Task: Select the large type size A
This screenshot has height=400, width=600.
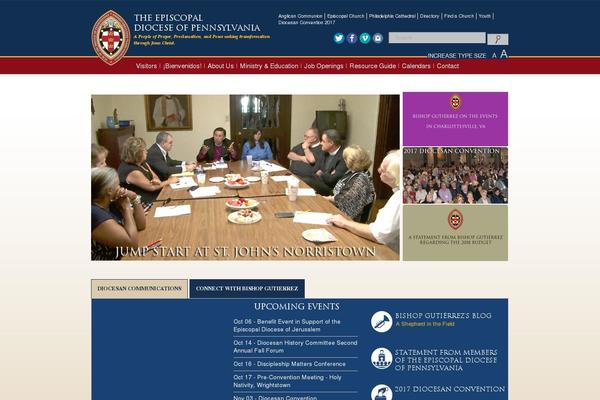Action: coord(504,54)
